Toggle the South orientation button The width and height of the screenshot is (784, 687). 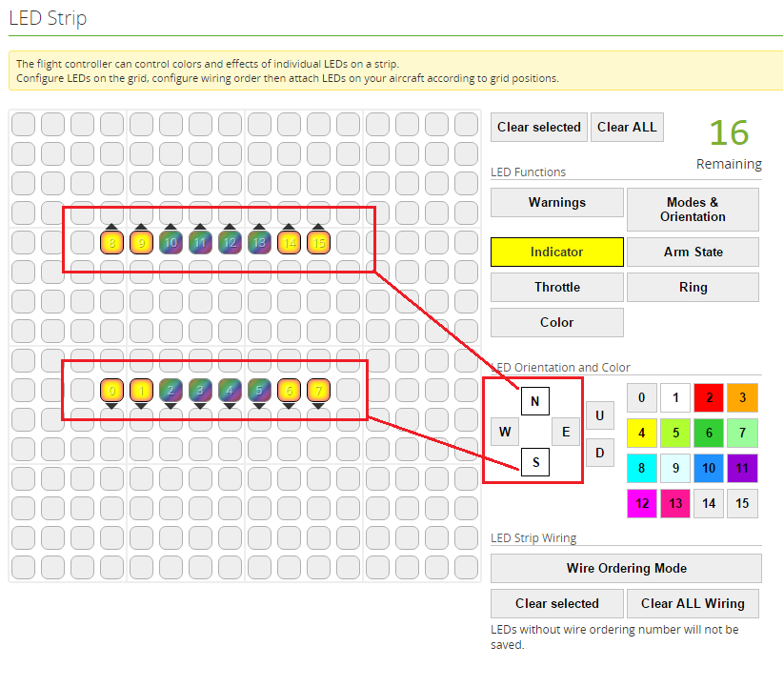(x=534, y=462)
